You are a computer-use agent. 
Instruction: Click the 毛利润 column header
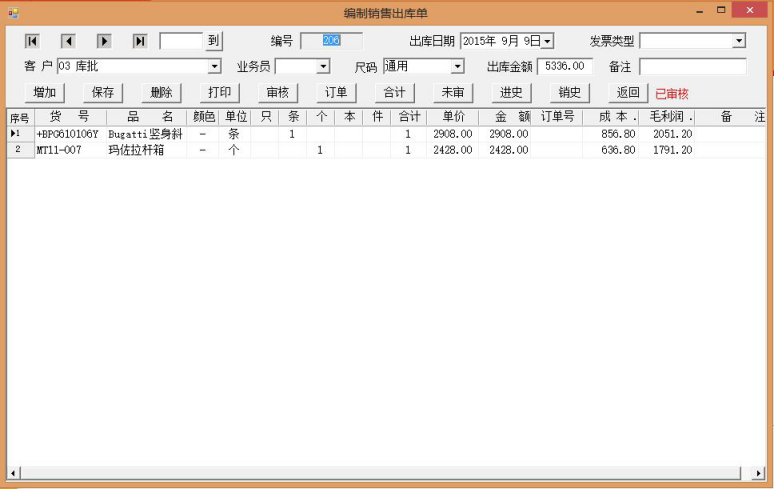click(666, 117)
